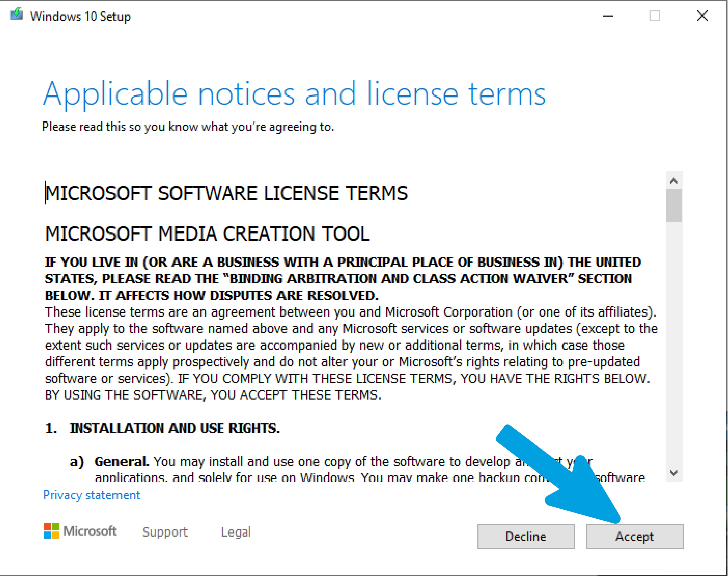Click the 'Applicable notices and license terms' heading
Image resolution: width=728 pixels, height=576 pixels.
tap(294, 94)
